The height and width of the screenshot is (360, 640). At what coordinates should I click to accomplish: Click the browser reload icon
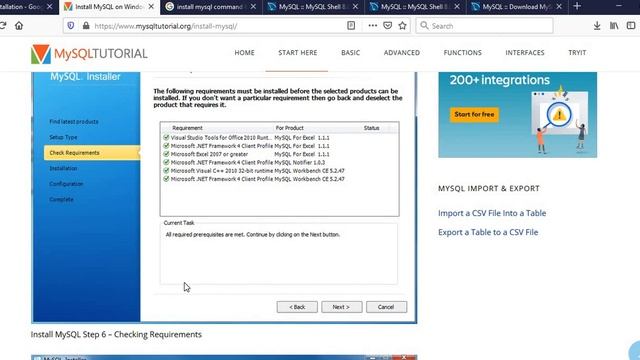pos(2,26)
